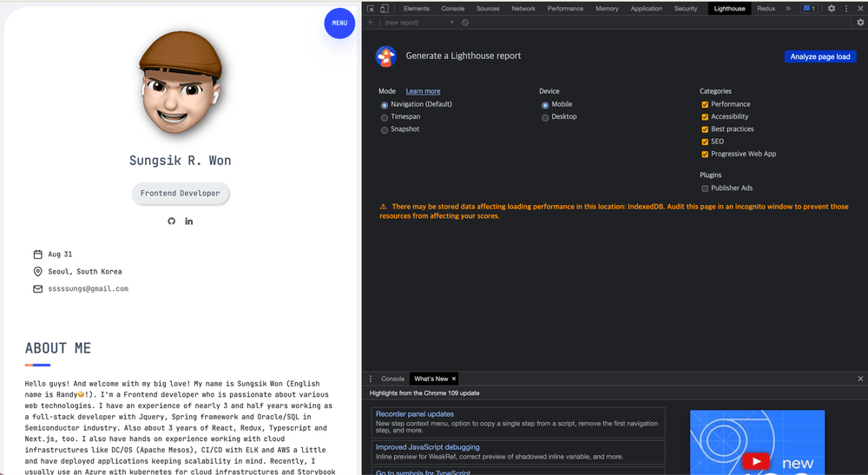Click the clear all reports icon
This screenshot has height=475, width=868.
click(465, 23)
